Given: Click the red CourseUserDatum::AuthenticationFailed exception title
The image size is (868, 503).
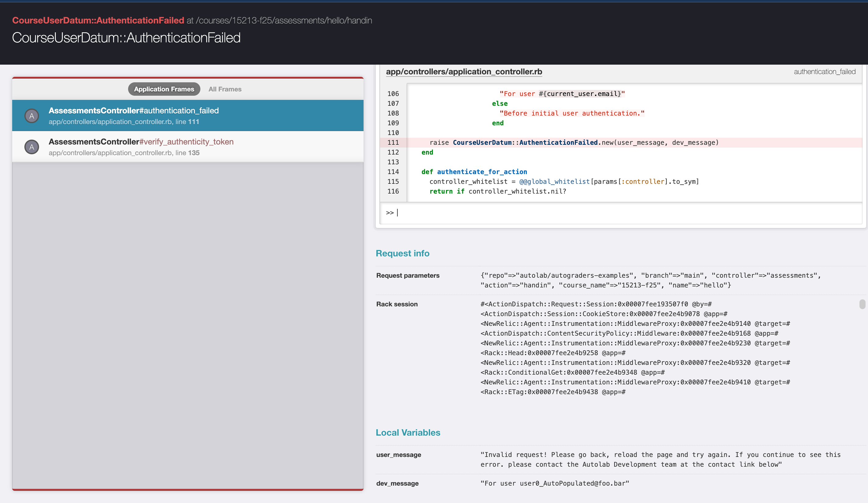Looking at the screenshot, I should pyautogui.click(x=98, y=20).
